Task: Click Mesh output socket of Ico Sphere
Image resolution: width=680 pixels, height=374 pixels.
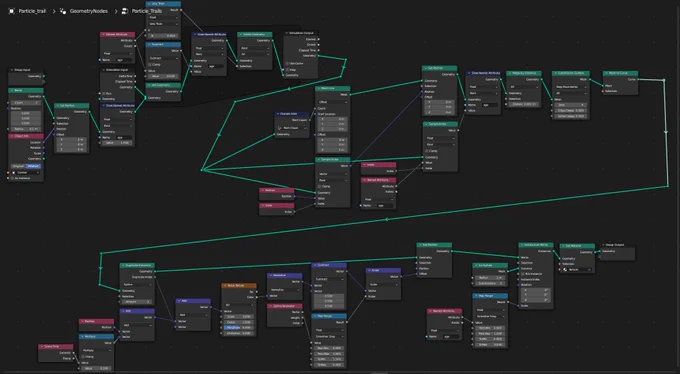Action: point(508,271)
